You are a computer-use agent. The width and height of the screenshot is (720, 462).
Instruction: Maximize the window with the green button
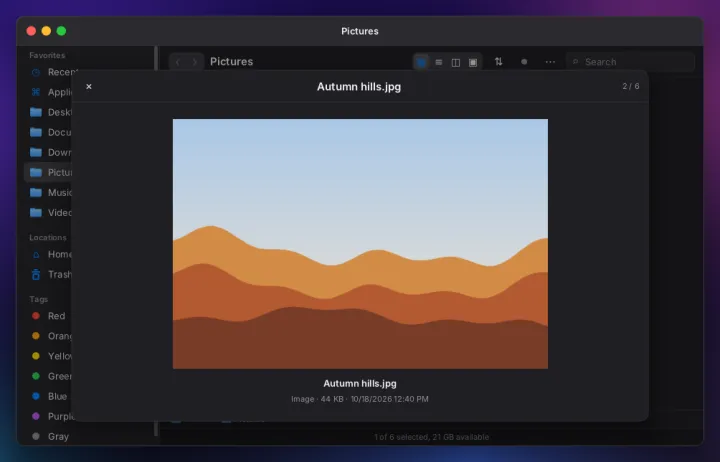(x=61, y=31)
